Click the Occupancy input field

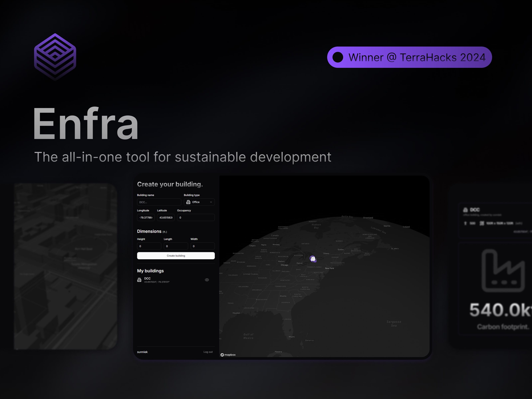196,217
